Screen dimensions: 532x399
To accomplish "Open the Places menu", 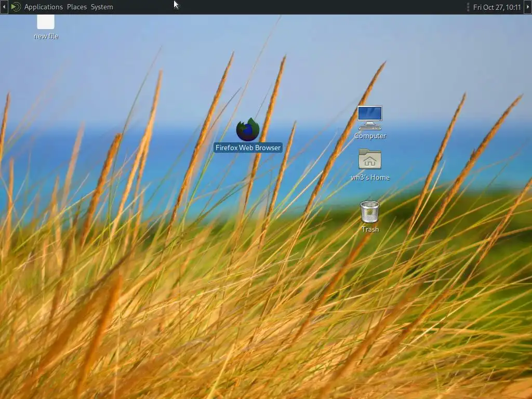I will [77, 7].
